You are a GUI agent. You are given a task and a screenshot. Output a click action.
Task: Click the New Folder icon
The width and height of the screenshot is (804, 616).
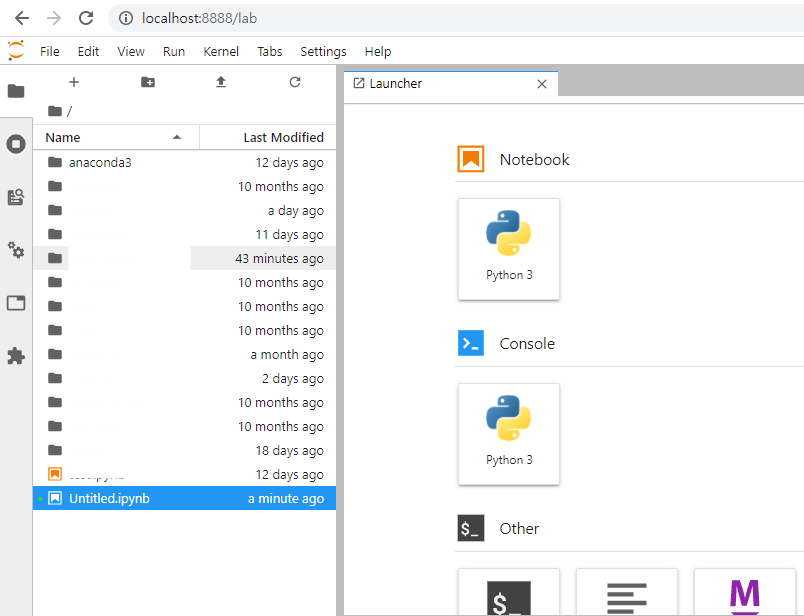coord(148,82)
